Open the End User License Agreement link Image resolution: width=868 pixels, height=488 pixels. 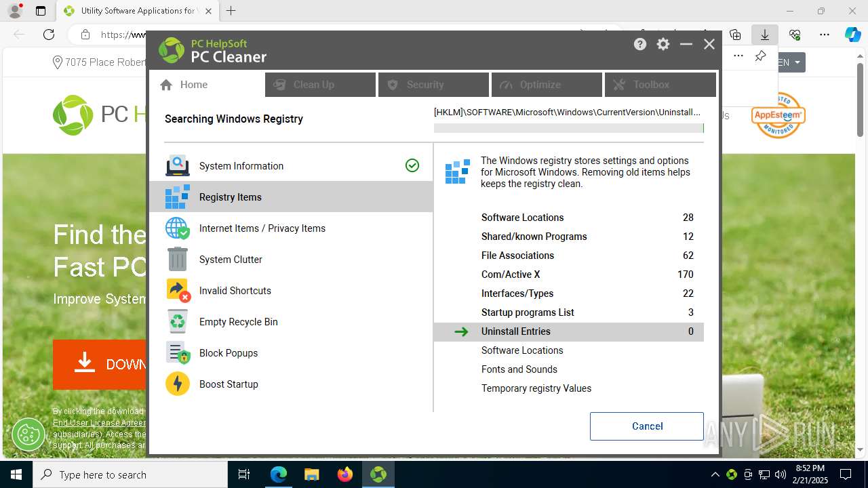click(99, 423)
